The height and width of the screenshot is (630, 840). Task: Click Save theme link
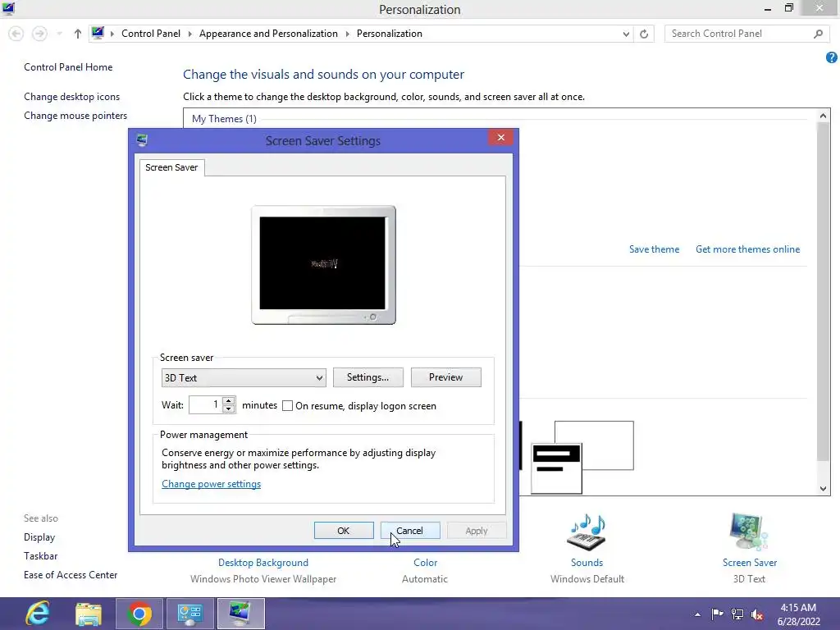click(x=654, y=249)
